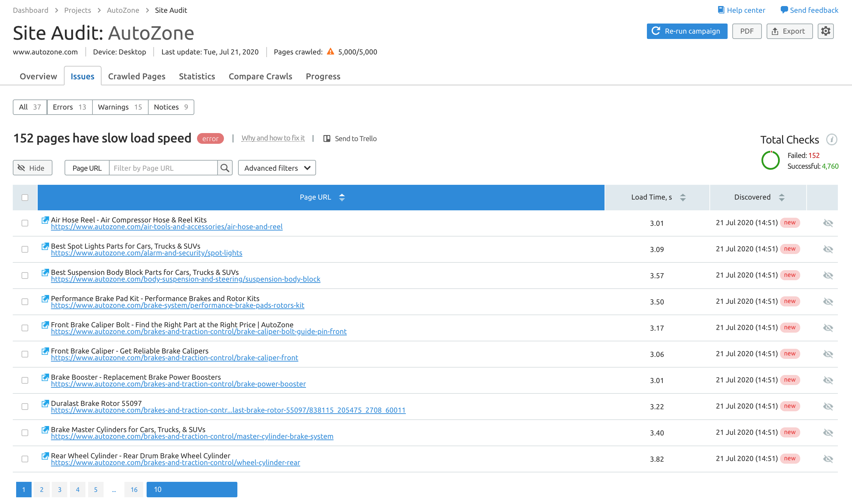Sort by Discovered using sort arrows
Image resolution: width=852 pixels, height=504 pixels.
click(x=781, y=197)
